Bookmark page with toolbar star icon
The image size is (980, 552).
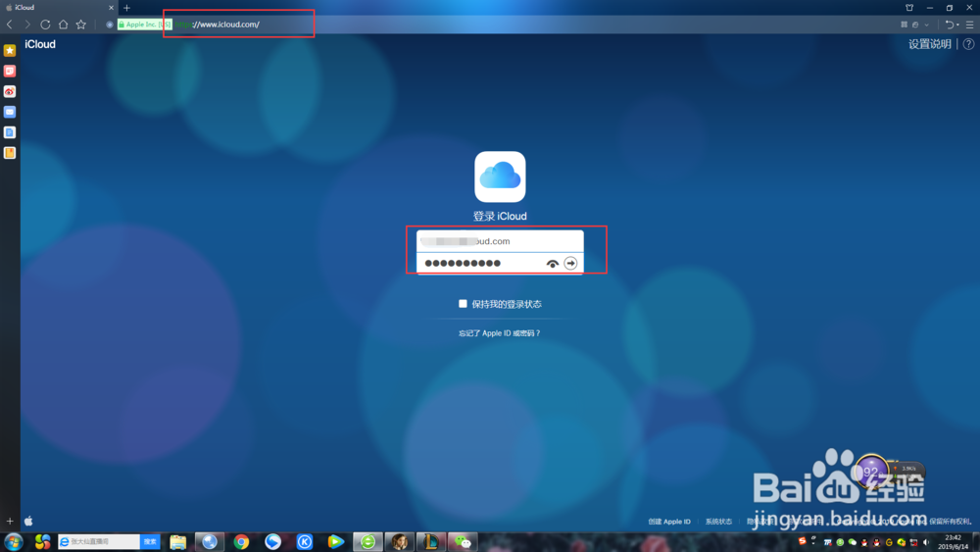(81, 25)
